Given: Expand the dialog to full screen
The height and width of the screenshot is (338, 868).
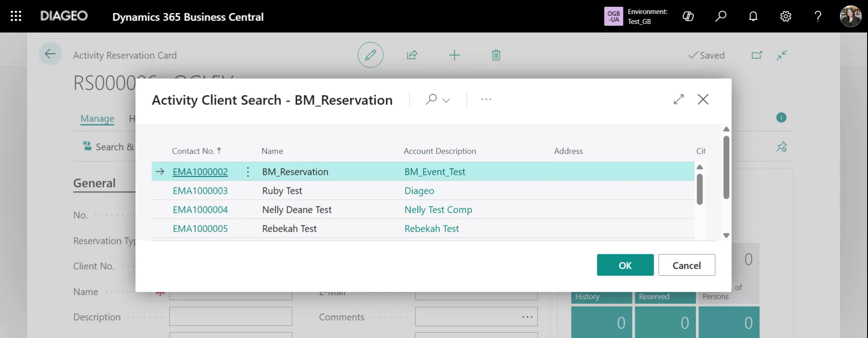Looking at the screenshot, I should (x=679, y=99).
